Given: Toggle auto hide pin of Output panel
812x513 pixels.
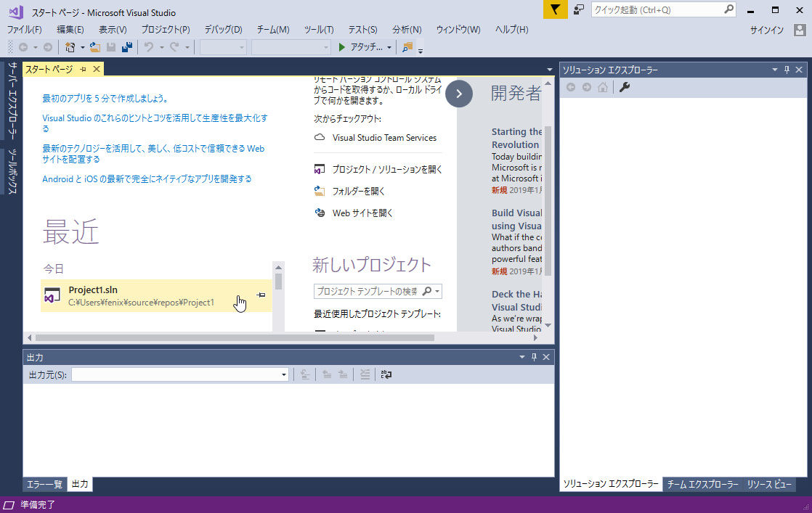Looking at the screenshot, I should tap(535, 357).
